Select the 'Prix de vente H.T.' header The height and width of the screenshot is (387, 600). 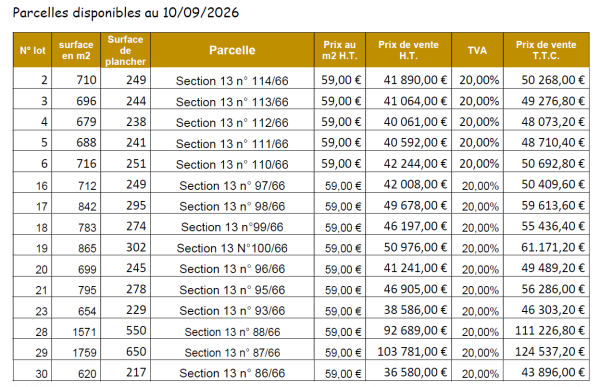[408, 50]
